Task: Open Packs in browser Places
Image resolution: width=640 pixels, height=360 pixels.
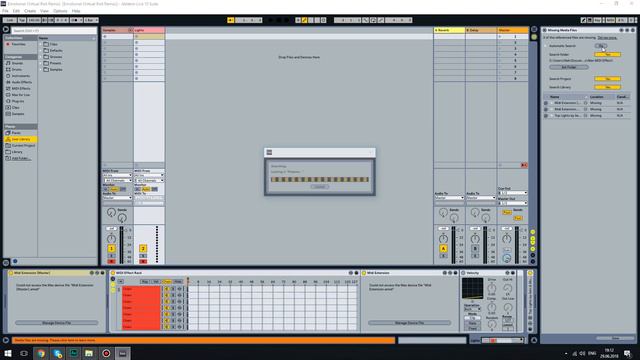Action: coord(16,133)
